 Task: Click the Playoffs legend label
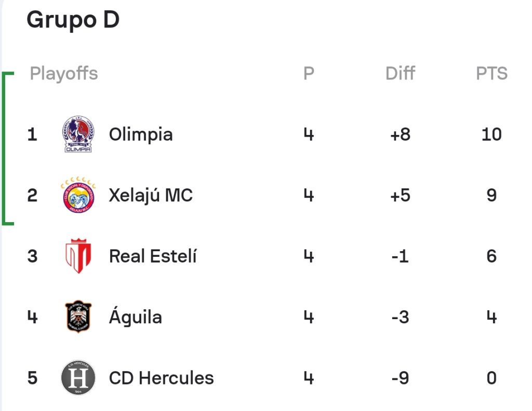[x=64, y=74]
